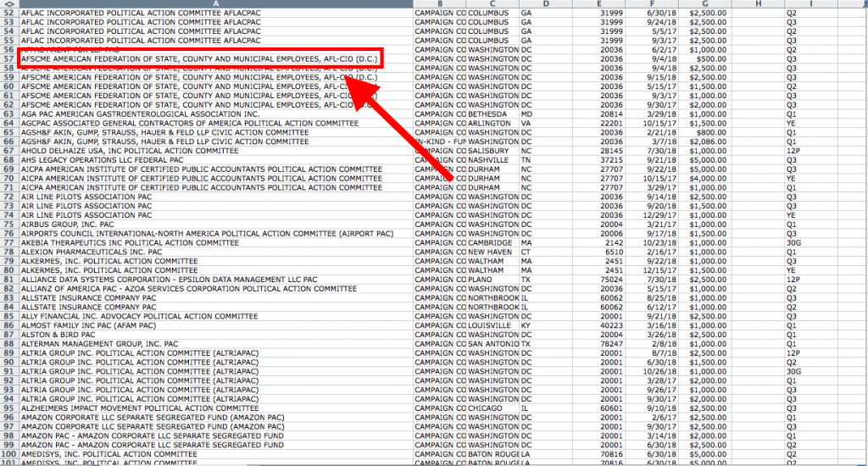Select column F header
This screenshot has width=868, height=466.
652,4
